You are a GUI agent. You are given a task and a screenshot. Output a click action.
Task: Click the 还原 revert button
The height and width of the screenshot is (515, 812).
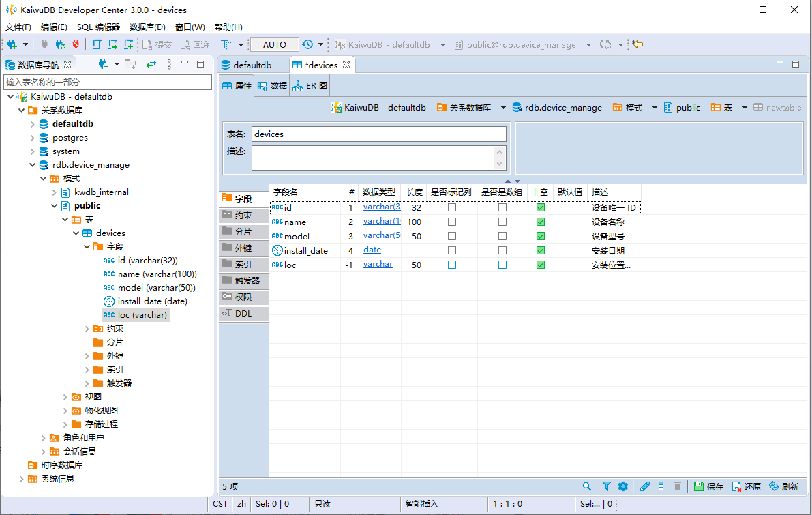click(x=747, y=486)
